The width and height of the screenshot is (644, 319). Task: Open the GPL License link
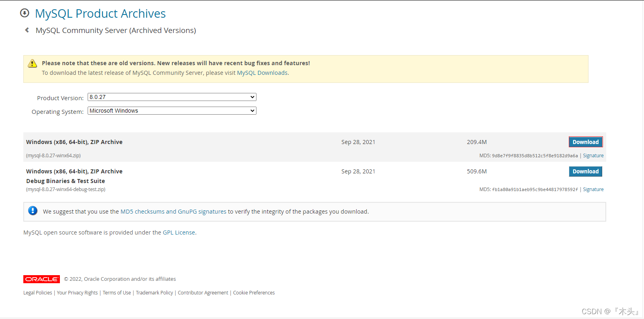[179, 233]
